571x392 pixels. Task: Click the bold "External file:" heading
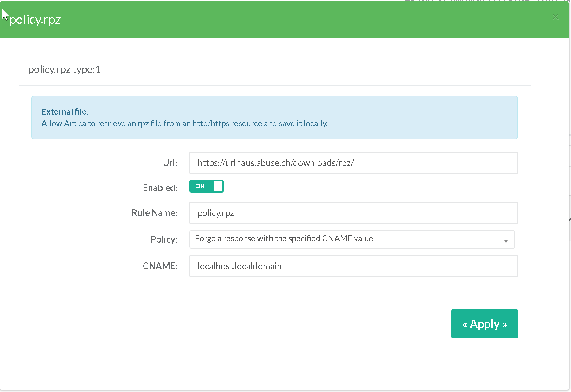[65, 112]
